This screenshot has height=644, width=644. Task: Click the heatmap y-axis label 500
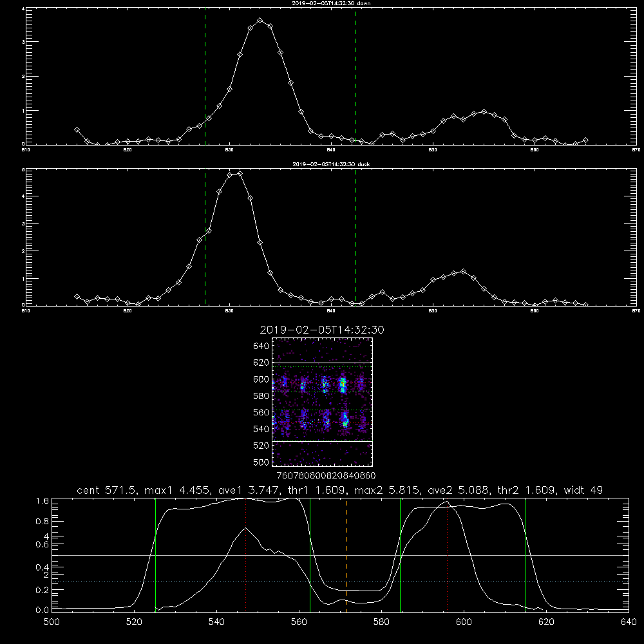click(x=261, y=462)
